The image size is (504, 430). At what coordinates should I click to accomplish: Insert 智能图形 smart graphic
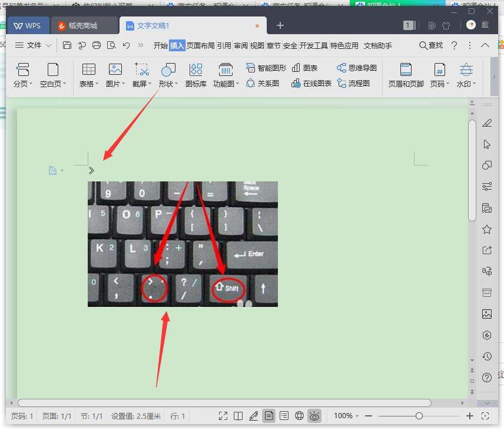point(266,68)
